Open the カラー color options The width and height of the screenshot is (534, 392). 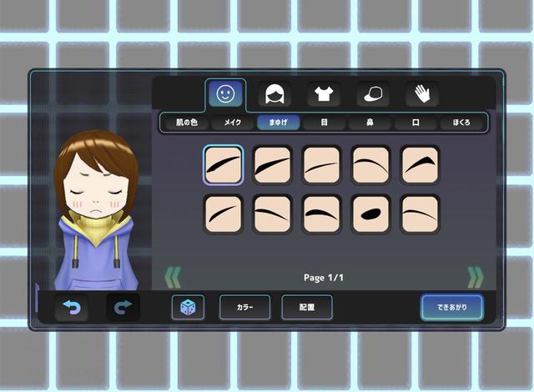(244, 307)
